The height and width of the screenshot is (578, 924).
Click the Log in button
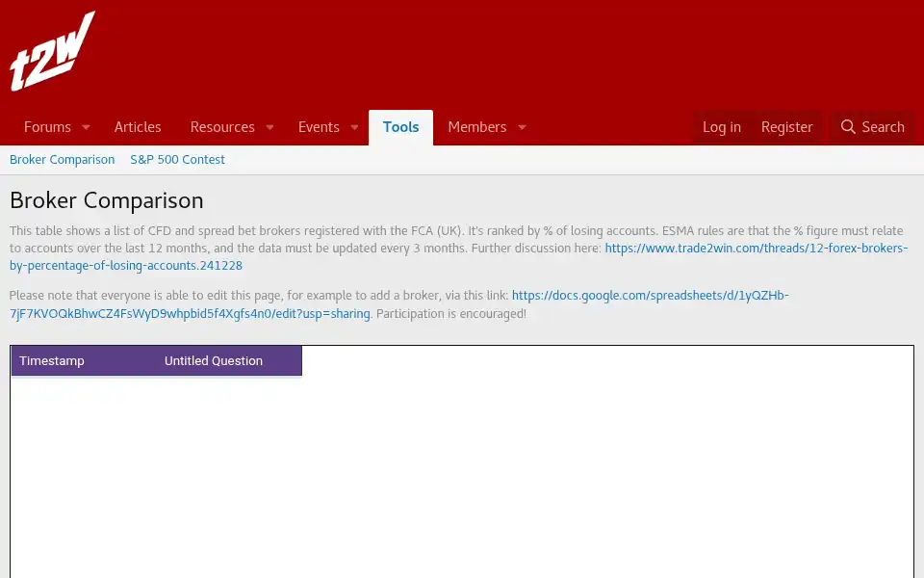(721, 127)
